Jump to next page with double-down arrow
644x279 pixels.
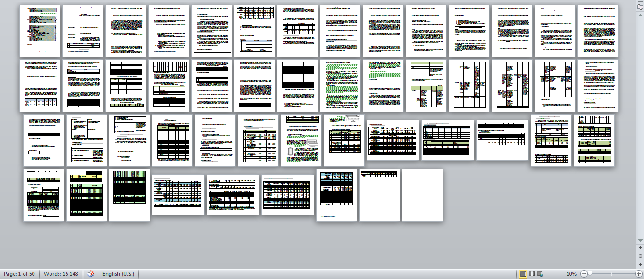640,264
